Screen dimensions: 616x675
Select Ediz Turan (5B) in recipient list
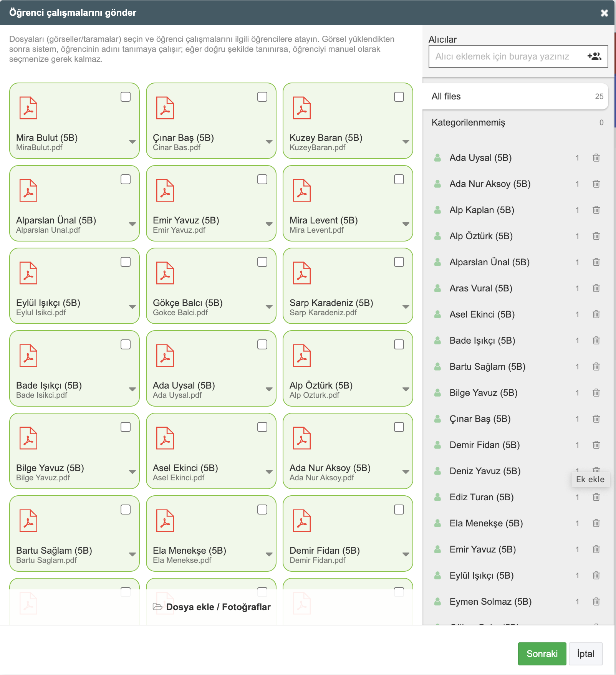(x=482, y=497)
